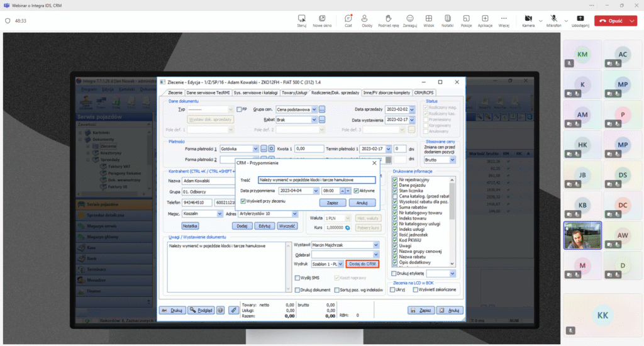Expand microphone options chevron next to Mikrofon
Image resolution: width=644 pixels, height=346 pixels.
tap(566, 21)
